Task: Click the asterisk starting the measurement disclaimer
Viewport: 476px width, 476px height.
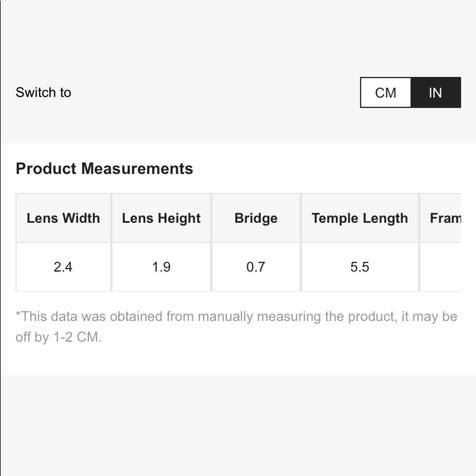Action: click(x=18, y=315)
